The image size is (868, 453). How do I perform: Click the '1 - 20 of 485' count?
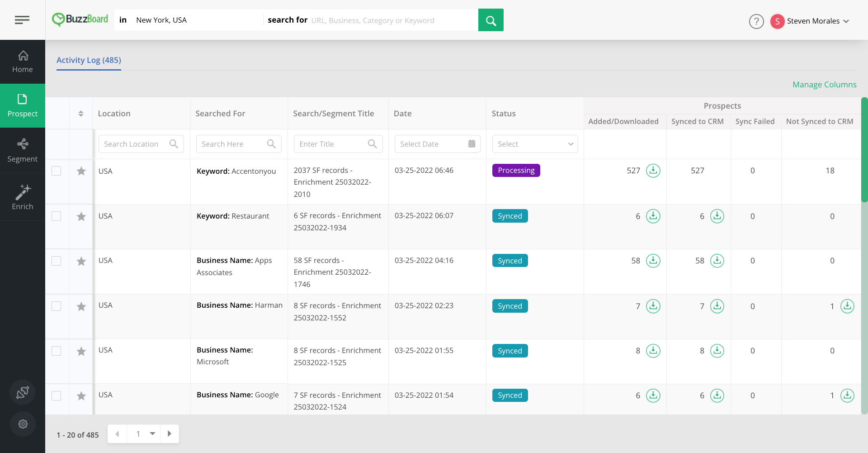click(x=78, y=435)
